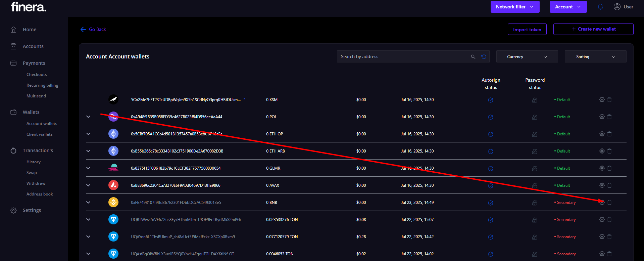Click the Search by address field
This screenshot has width=644, height=261.
403,57
